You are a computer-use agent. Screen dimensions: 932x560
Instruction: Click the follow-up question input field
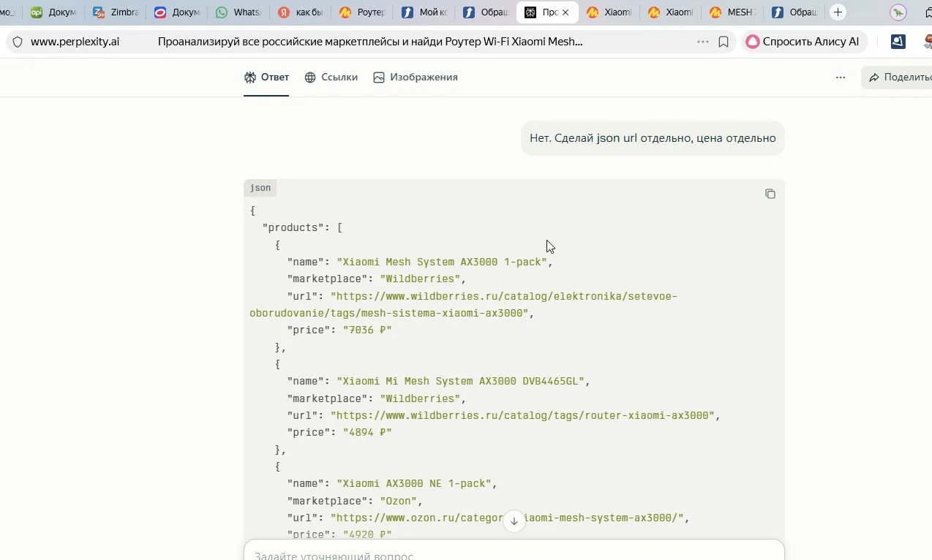point(512,553)
